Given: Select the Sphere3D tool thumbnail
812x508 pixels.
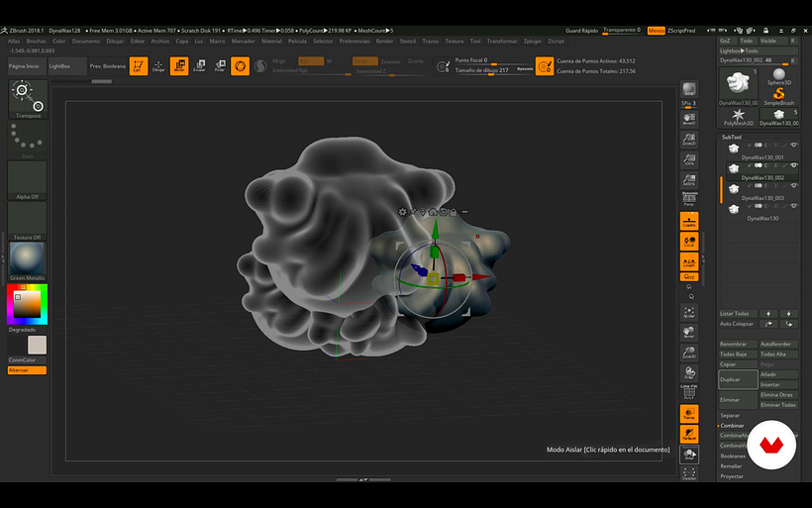Looking at the screenshot, I should pos(779,76).
